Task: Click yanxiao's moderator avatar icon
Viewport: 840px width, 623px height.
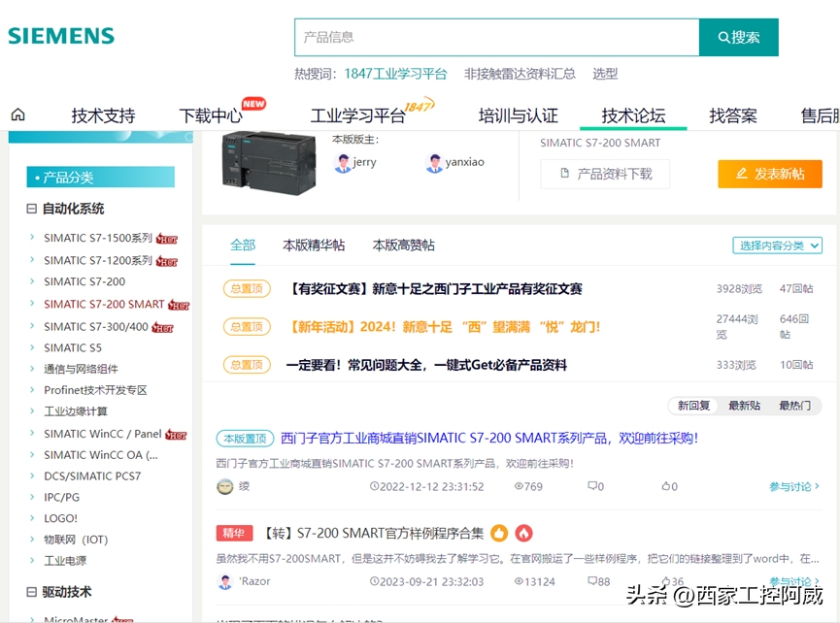Action: pyautogui.click(x=434, y=162)
